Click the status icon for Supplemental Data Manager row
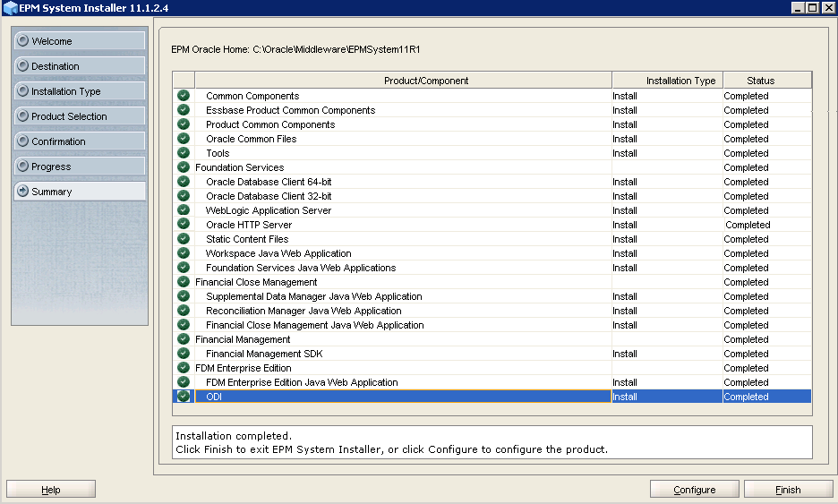Viewport: 838px width, 504px height. pyautogui.click(x=184, y=296)
